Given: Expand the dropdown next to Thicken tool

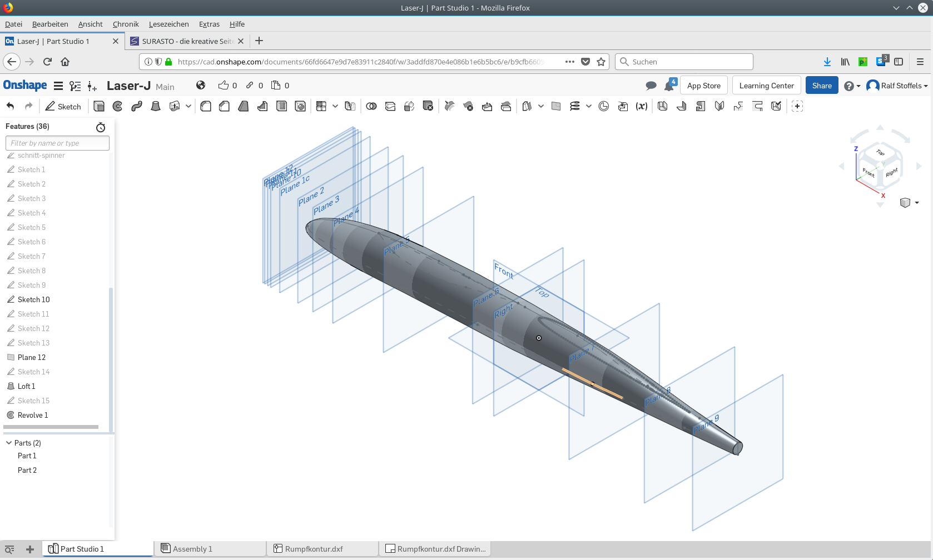Looking at the screenshot, I should coord(188,106).
